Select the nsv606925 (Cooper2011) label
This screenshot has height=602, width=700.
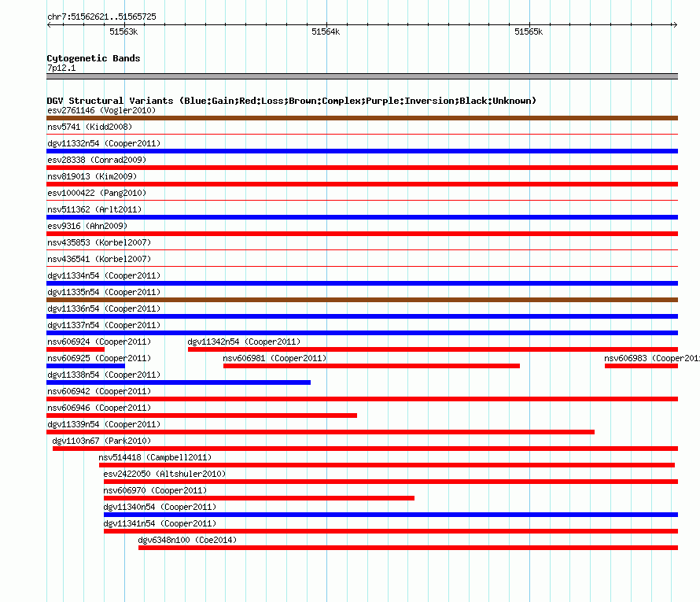click(x=99, y=358)
